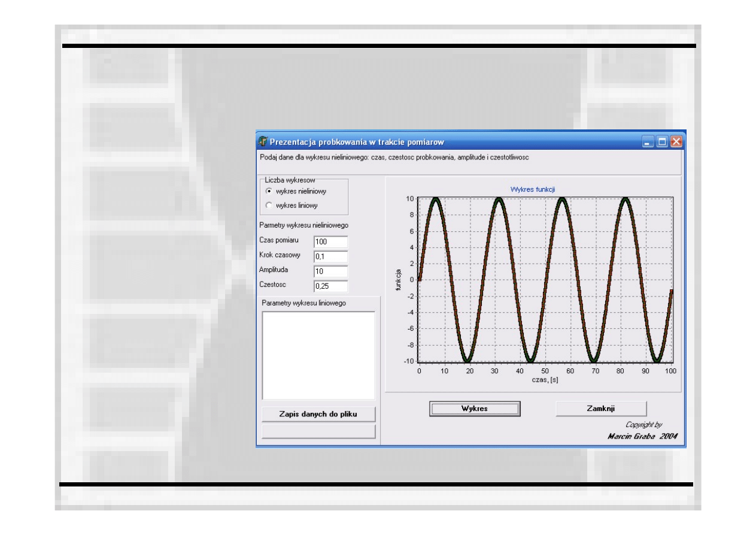Click the application icon in the title bar
The width and height of the screenshot is (756, 535).
click(262, 142)
